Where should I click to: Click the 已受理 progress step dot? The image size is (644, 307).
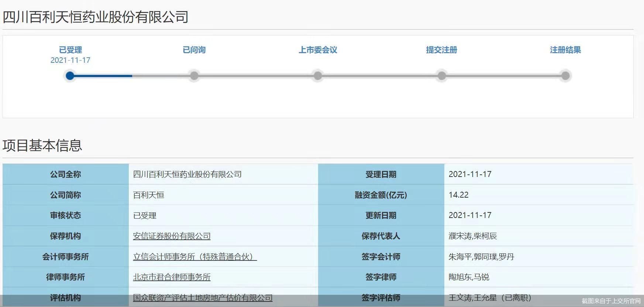click(70, 76)
